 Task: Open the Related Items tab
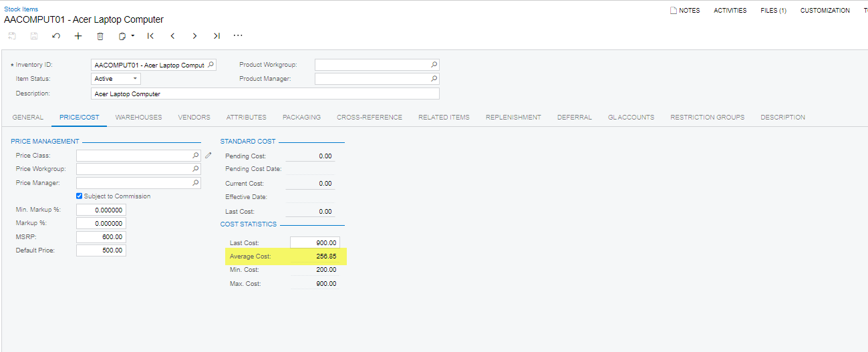444,117
